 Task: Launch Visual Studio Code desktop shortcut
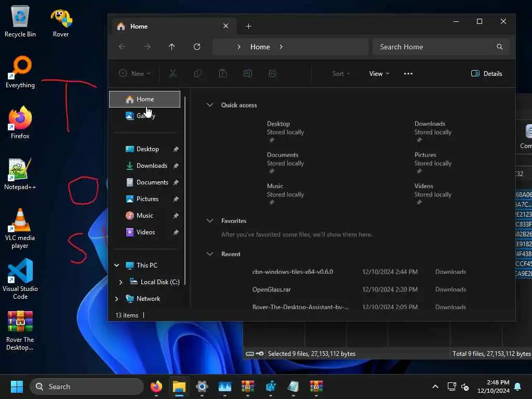(20, 279)
